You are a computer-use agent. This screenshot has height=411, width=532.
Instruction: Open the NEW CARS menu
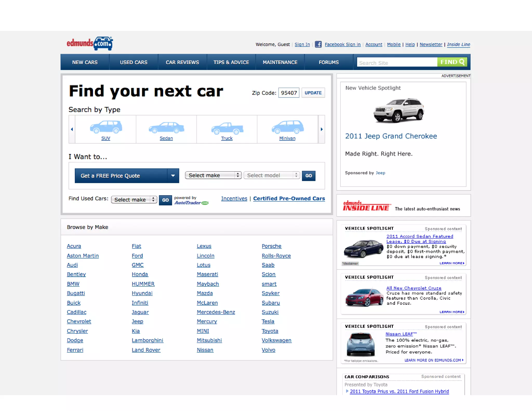85,62
